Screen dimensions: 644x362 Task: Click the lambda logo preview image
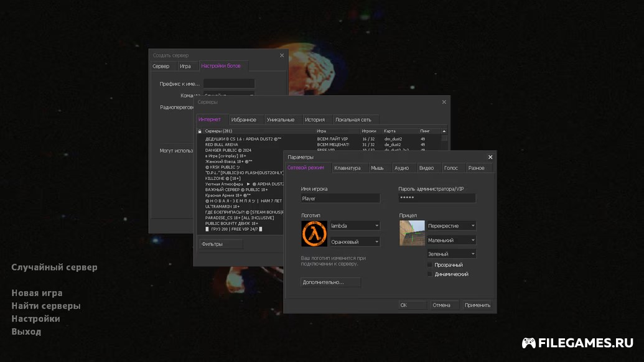coord(314,233)
